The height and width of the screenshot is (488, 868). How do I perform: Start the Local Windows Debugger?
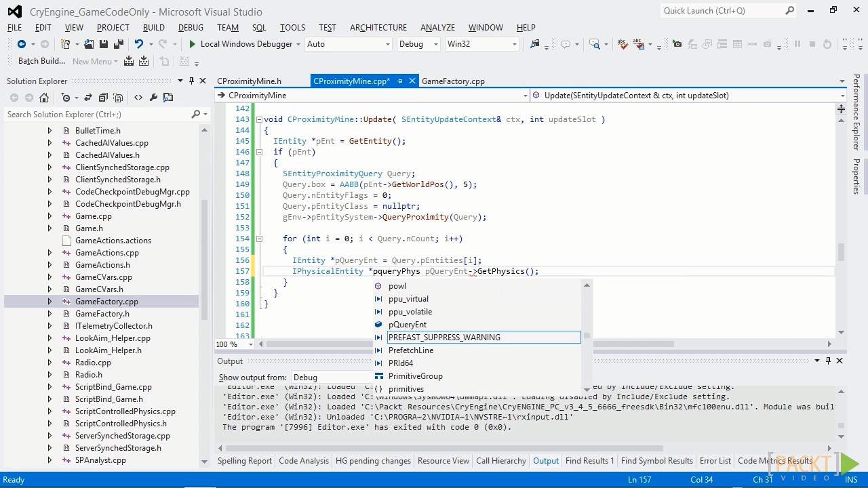tap(241, 44)
